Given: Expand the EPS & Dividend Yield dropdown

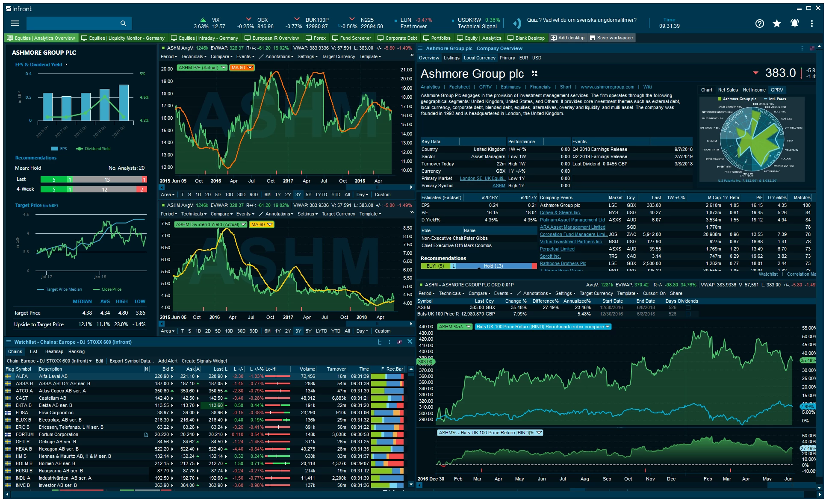Looking at the screenshot, I should tap(66, 65).
